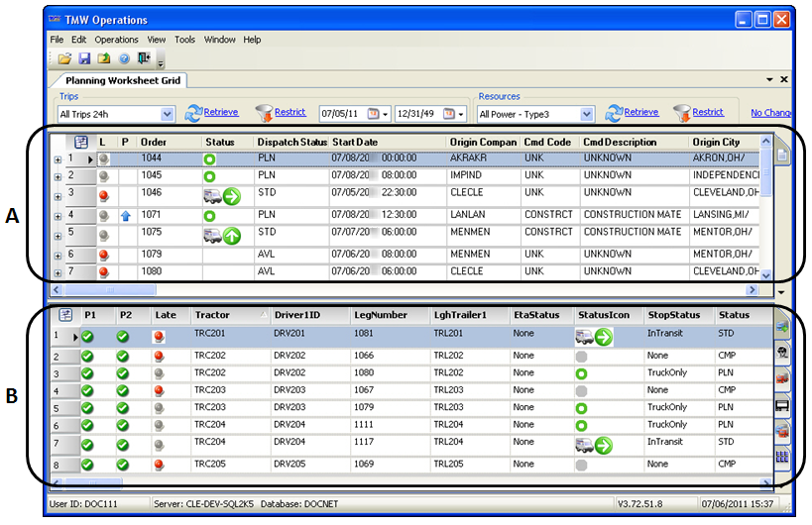Open the Operations menu

pos(116,40)
